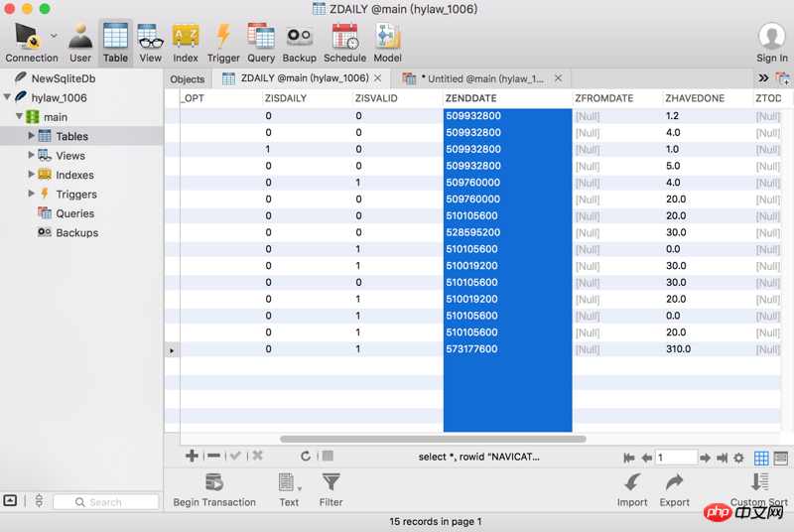Click the page number field
Viewport: 794px width, 532px height.
[676, 458]
